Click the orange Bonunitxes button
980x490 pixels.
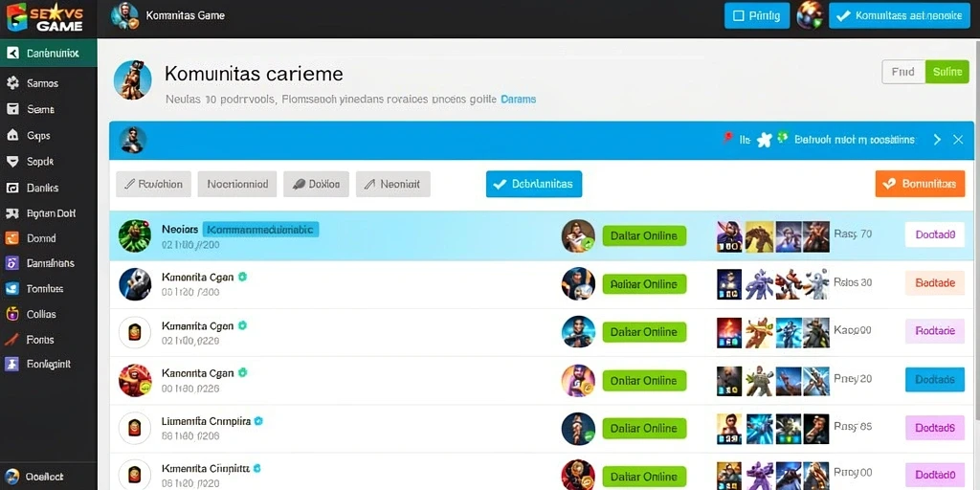(x=920, y=184)
